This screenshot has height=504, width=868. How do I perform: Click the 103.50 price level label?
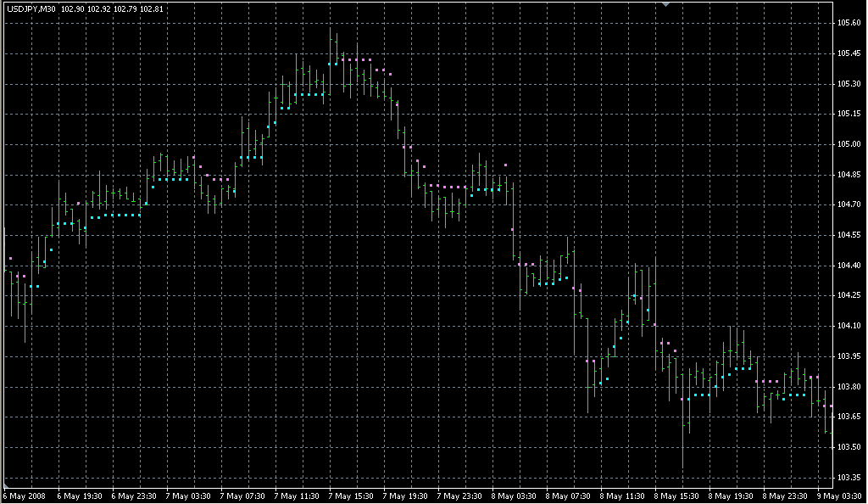849,447
